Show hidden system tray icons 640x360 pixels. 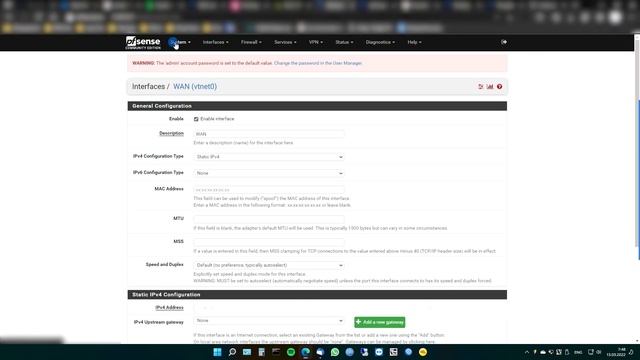click(x=527, y=352)
